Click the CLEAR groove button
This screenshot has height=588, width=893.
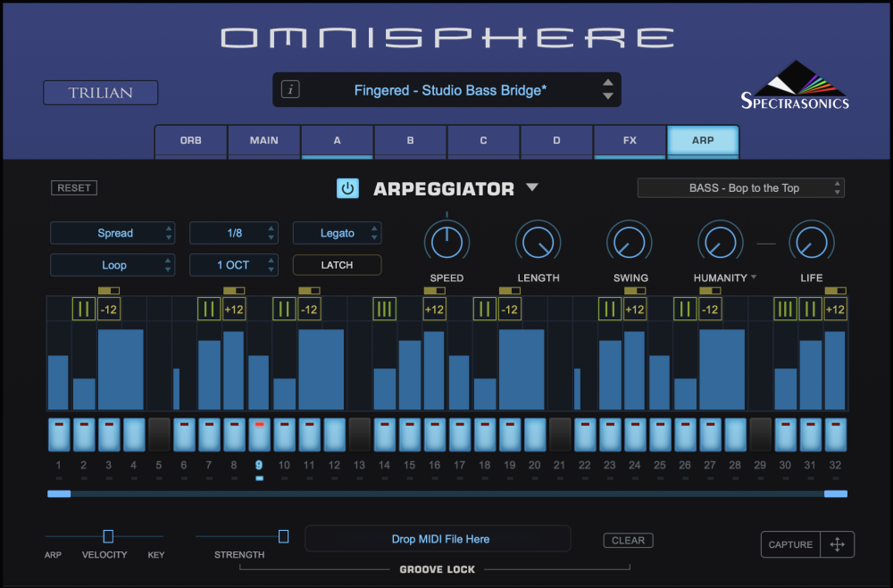click(628, 540)
